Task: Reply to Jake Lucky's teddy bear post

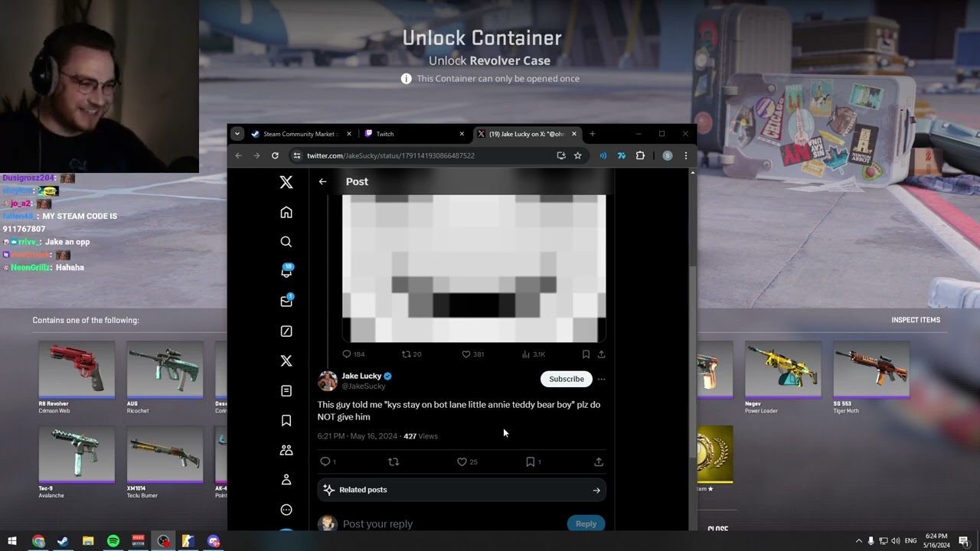Action: [x=325, y=461]
